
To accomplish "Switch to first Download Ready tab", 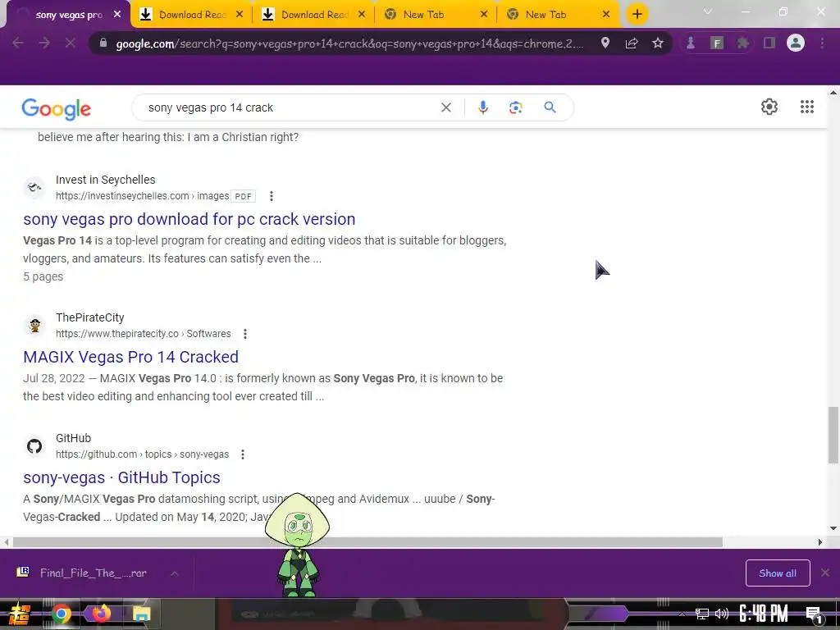I will coord(185,15).
